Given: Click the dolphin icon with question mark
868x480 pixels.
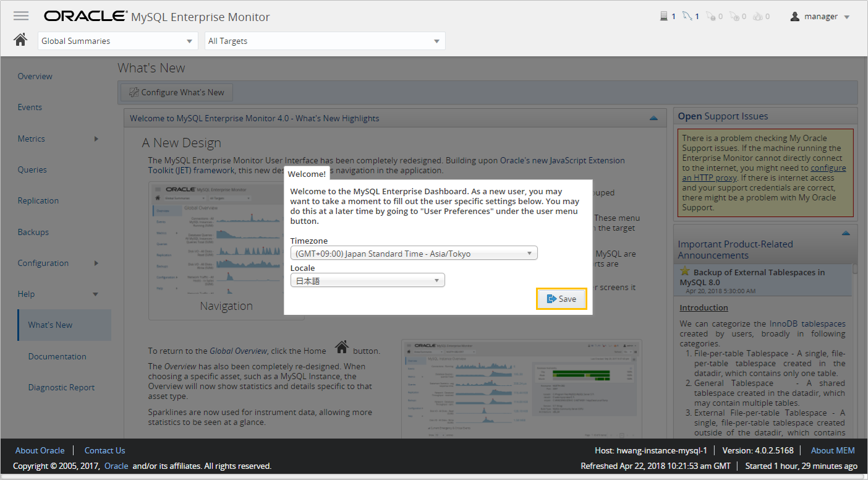Looking at the screenshot, I should point(734,17).
